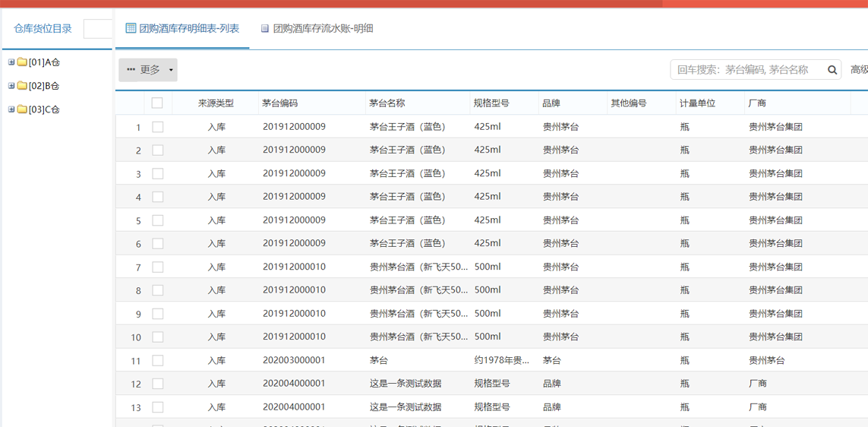The image size is (868, 427).
Task: Focus the 茅台编码 search input field
Action: click(748, 70)
